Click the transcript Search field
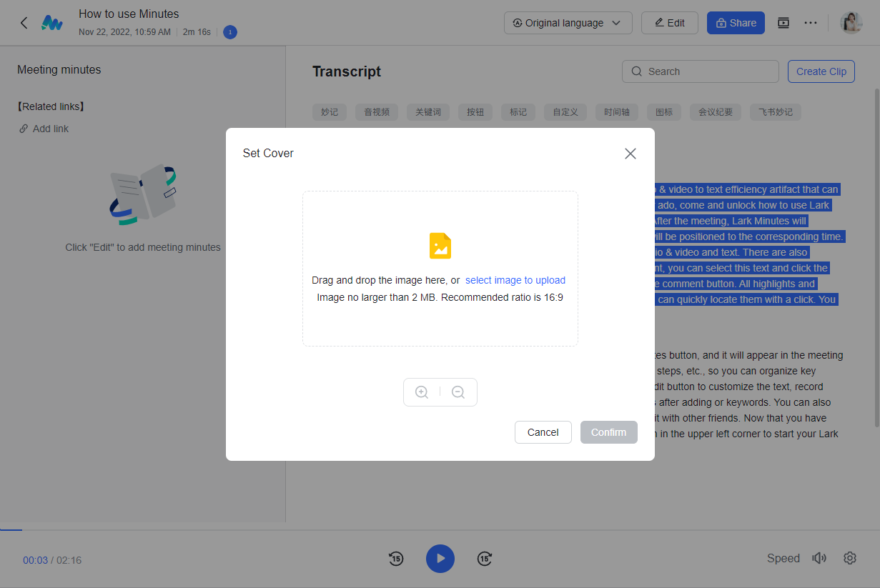 point(701,71)
